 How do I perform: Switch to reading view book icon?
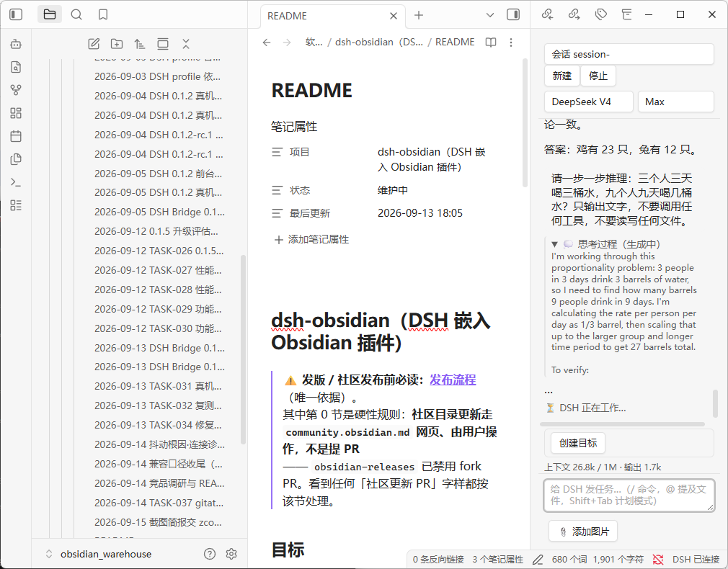(491, 42)
